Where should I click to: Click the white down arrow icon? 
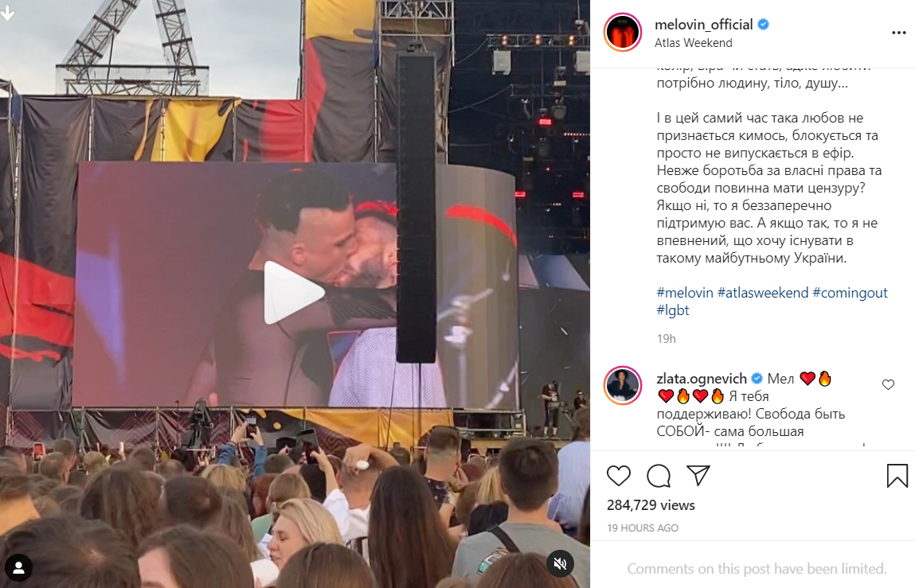coord(8,14)
